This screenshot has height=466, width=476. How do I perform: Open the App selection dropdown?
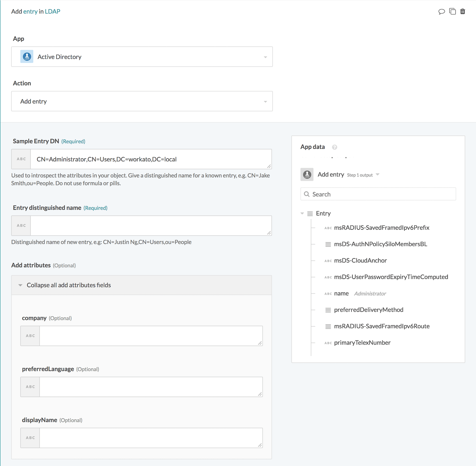[x=265, y=56]
